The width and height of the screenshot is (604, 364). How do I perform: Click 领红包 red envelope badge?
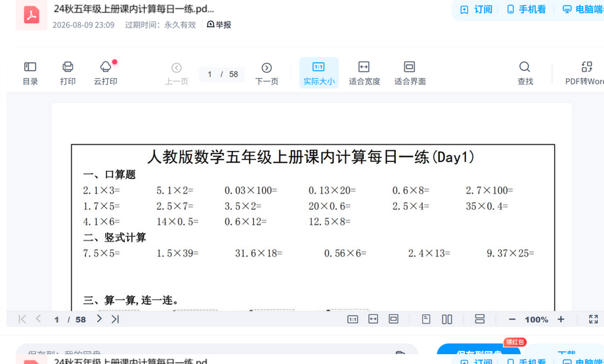pos(515,342)
